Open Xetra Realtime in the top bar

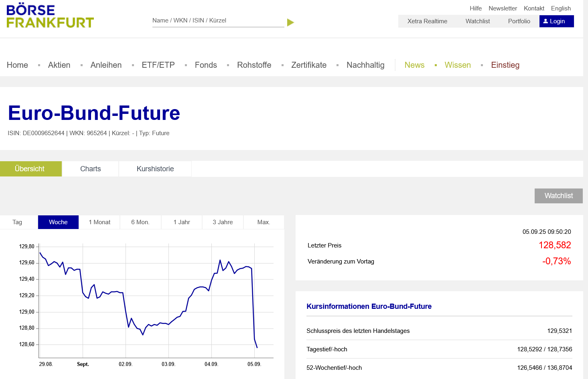[427, 21]
